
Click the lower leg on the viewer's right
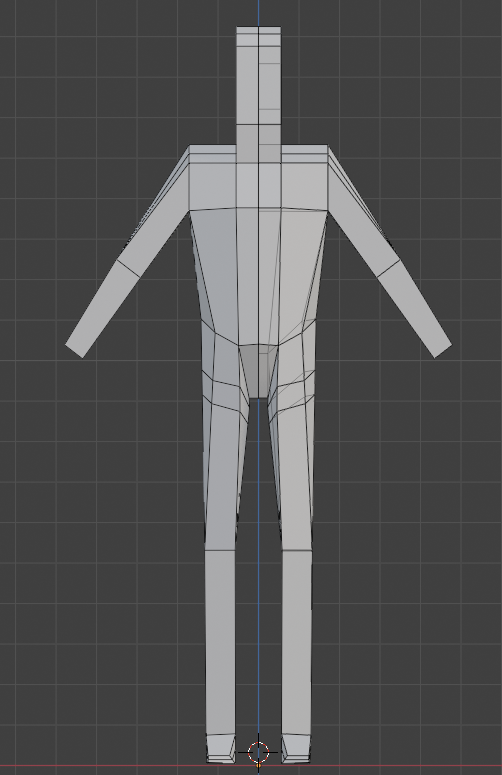(297, 643)
